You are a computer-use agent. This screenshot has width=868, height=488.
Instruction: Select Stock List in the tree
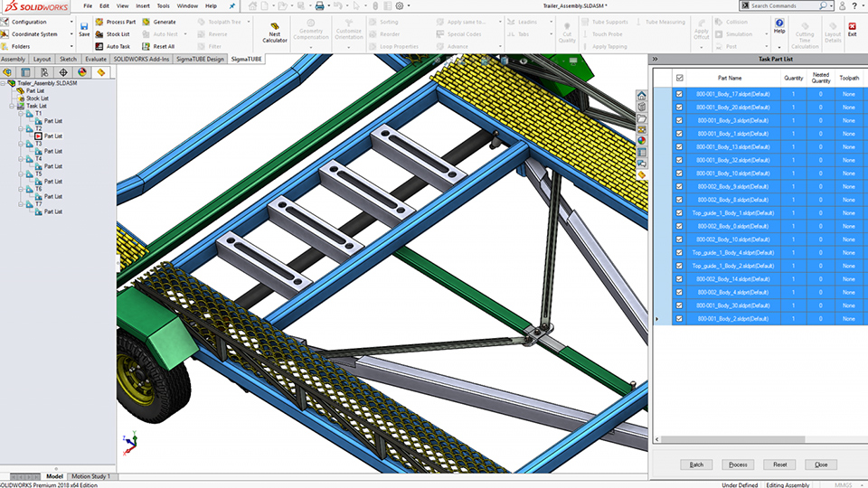37,99
